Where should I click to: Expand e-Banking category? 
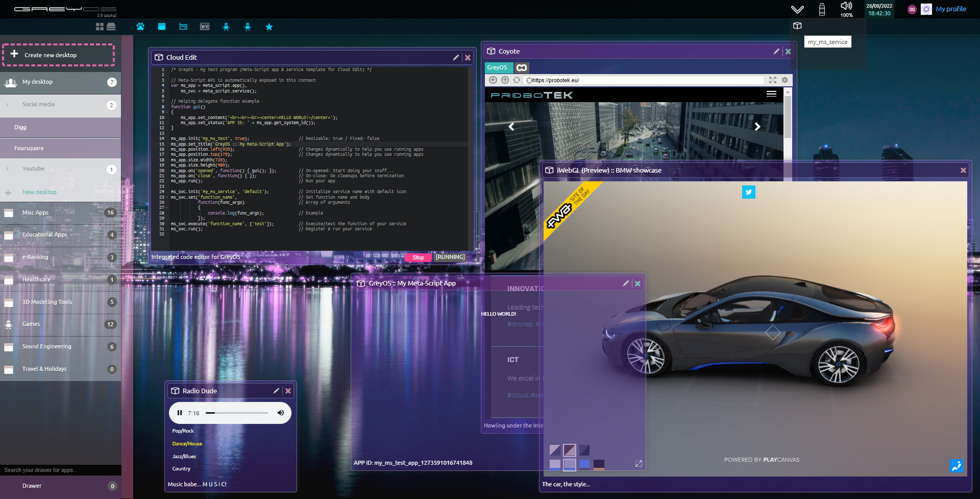(60, 257)
